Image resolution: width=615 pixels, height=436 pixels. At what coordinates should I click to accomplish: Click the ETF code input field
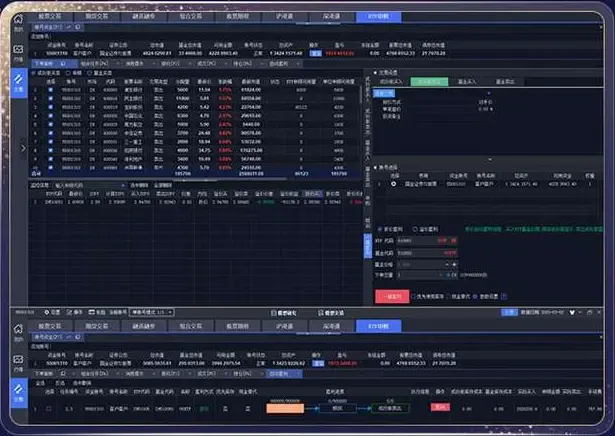coord(427,240)
